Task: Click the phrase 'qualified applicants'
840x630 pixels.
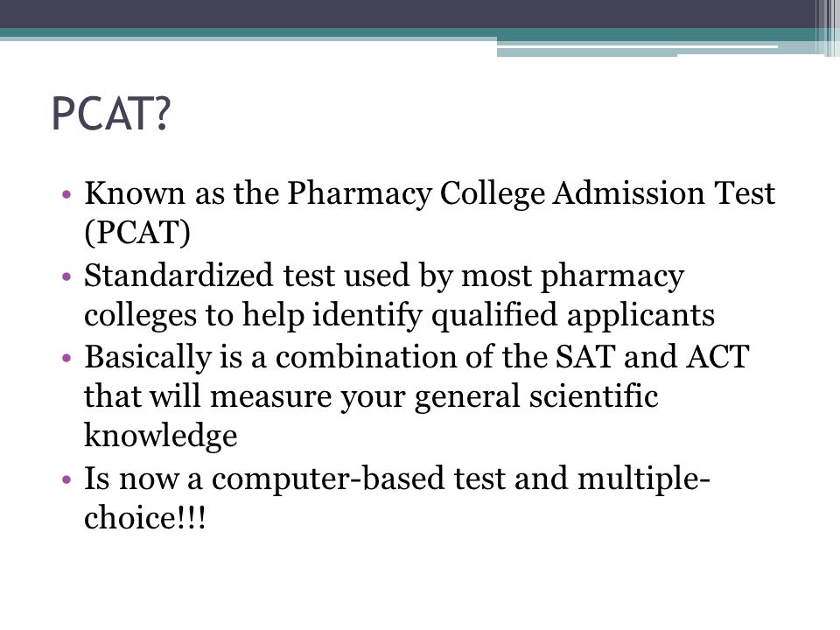Action: (572, 316)
